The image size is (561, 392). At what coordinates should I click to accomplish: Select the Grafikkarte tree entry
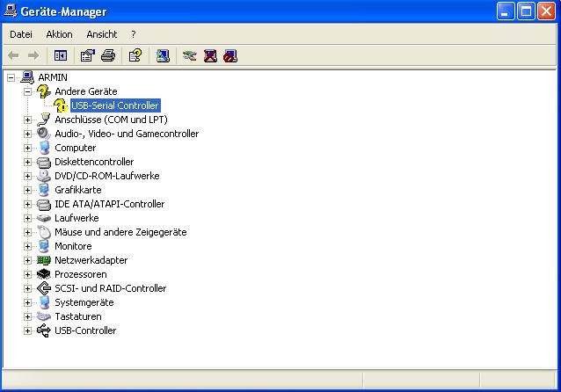77,190
